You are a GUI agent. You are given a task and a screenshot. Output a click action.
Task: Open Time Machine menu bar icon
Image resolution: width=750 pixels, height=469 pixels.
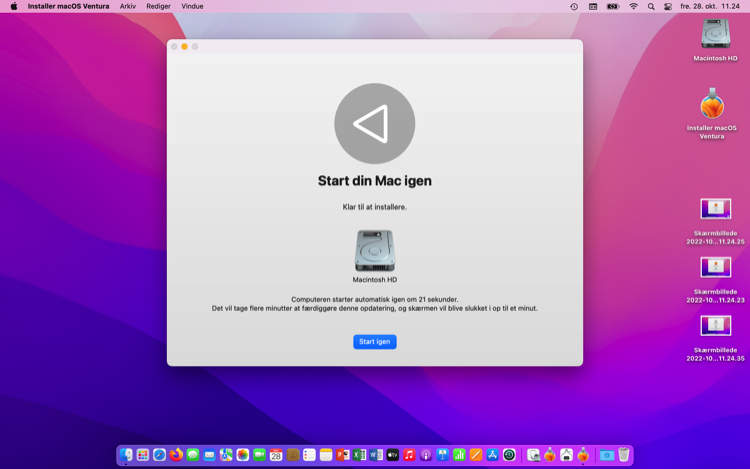pos(574,6)
